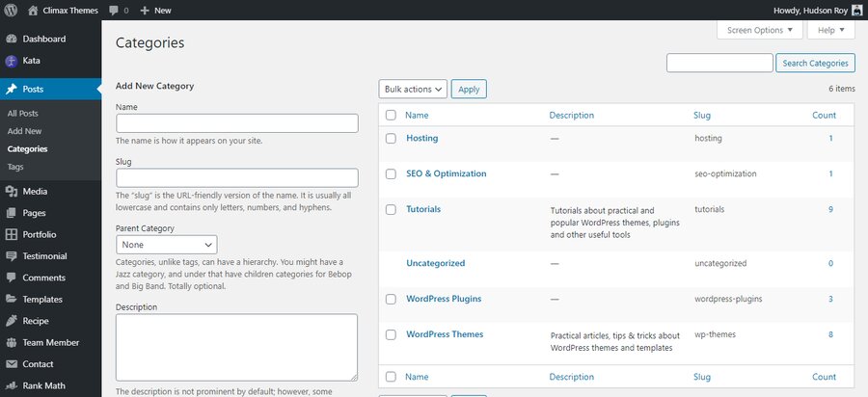The width and height of the screenshot is (868, 397).
Task: Click the WordPress Plugins post count 3
Action: click(x=831, y=299)
